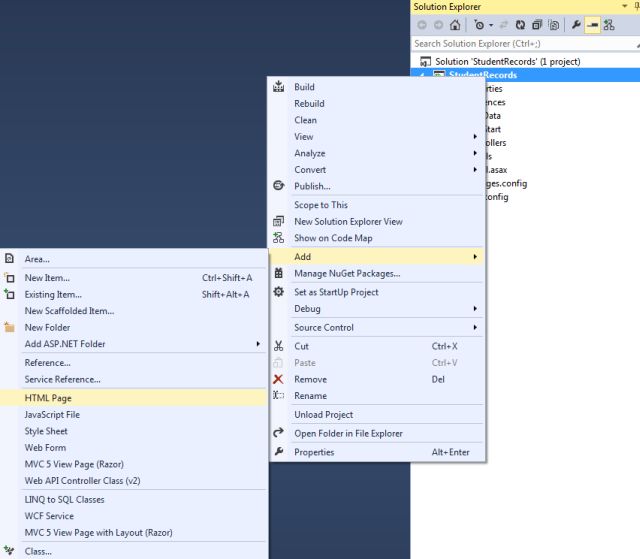640x559 pixels.
Task: Click the New Folder icon
Action: pyautogui.click(x=9, y=327)
